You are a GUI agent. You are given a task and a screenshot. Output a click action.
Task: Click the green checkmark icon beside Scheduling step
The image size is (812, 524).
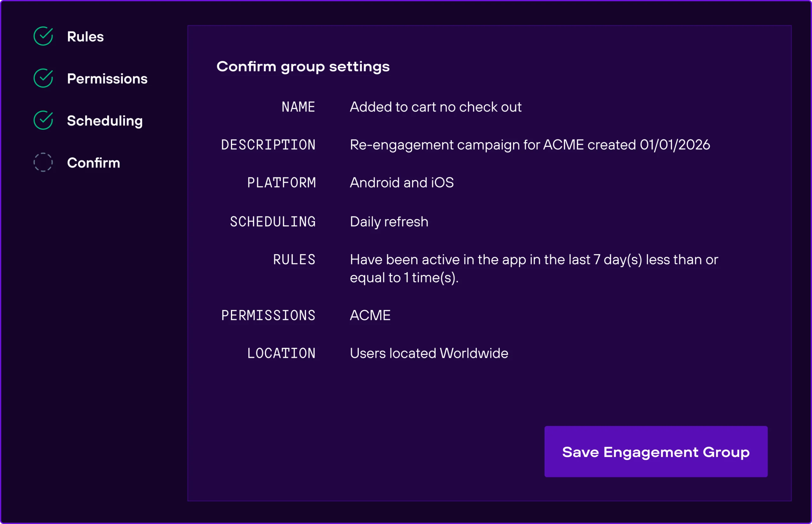(x=43, y=120)
